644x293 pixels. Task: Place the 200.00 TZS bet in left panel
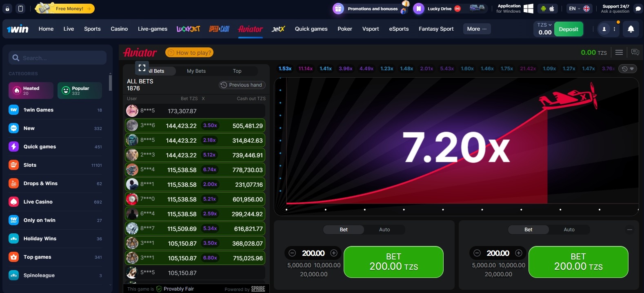click(x=393, y=262)
